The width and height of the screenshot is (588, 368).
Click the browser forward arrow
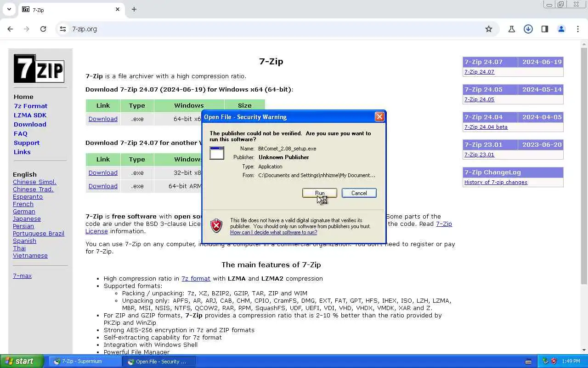[x=27, y=29]
